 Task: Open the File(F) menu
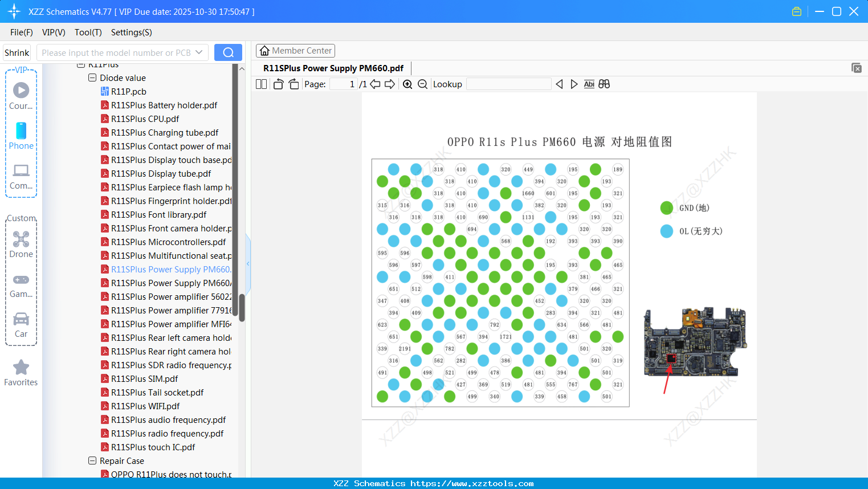(22, 32)
